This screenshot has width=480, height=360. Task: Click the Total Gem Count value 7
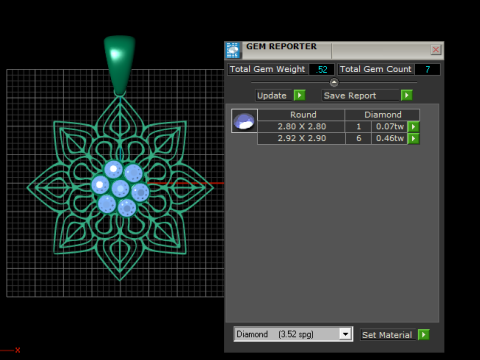[427, 69]
